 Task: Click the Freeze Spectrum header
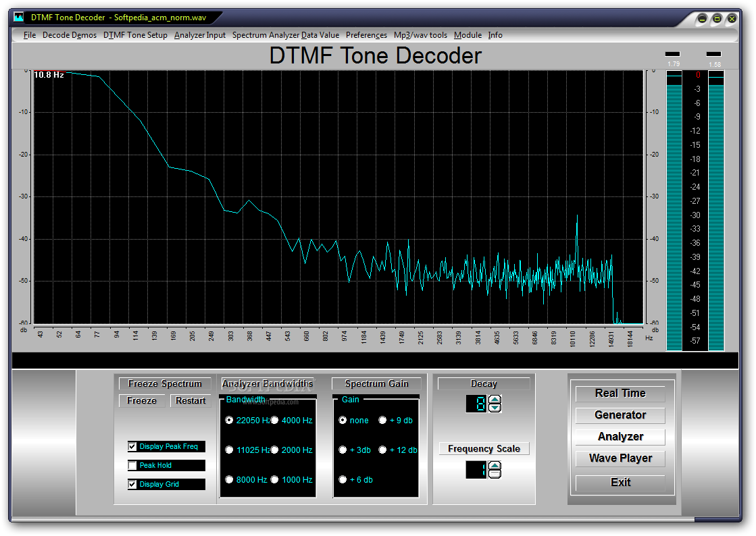click(165, 384)
